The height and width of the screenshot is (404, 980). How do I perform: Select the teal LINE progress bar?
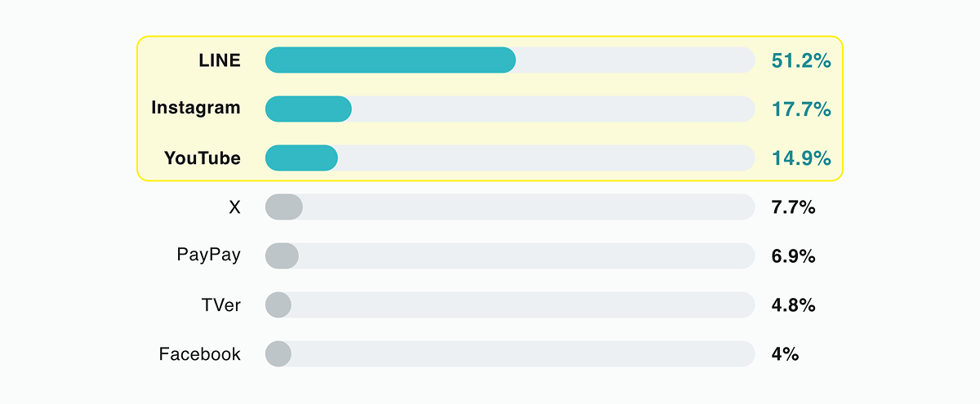point(390,60)
